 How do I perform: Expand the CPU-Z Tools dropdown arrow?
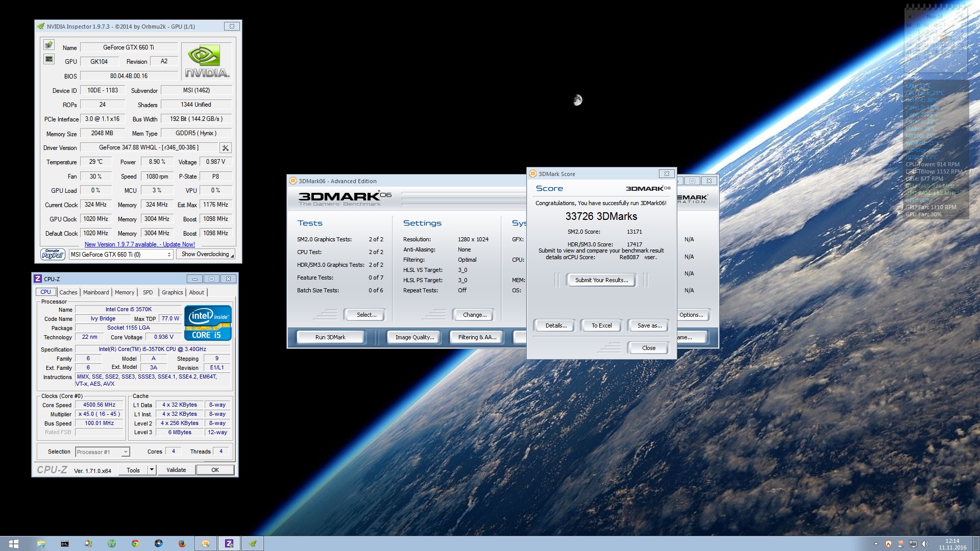tap(152, 470)
